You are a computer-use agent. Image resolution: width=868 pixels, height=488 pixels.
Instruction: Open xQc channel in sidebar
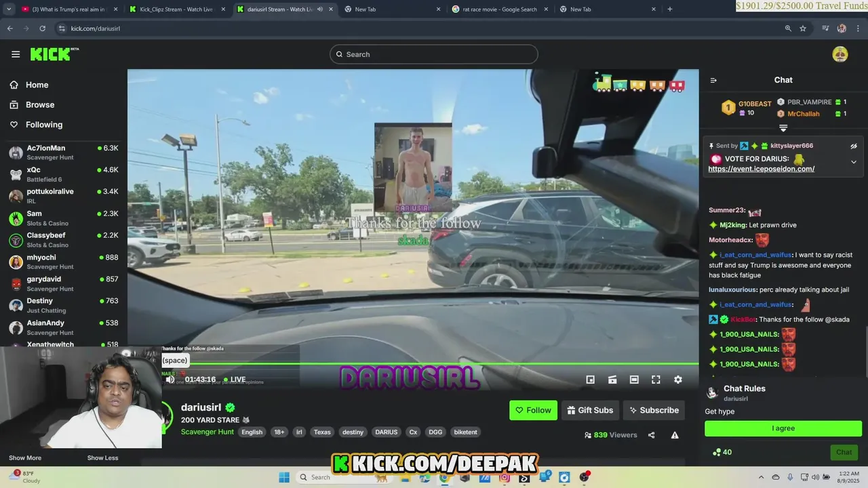(64, 174)
